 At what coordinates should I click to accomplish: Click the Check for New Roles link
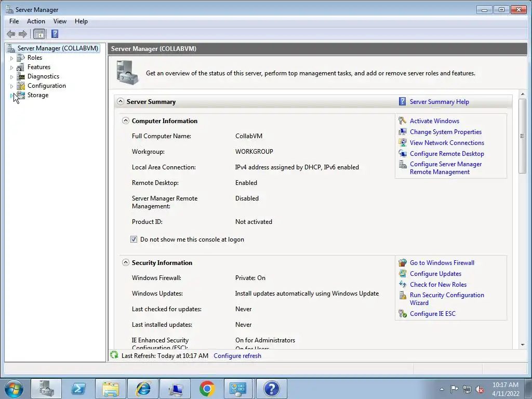438,284
